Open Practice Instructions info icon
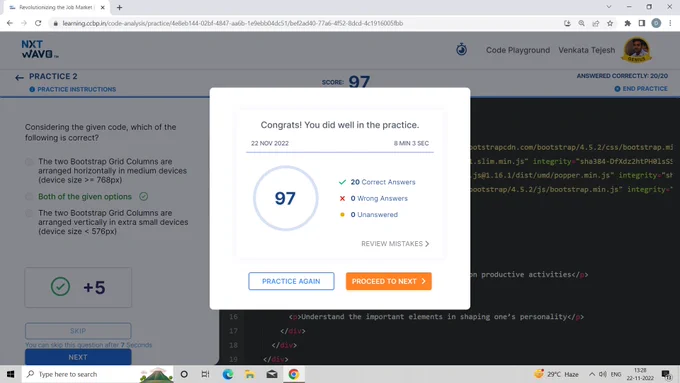 (x=32, y=89)
